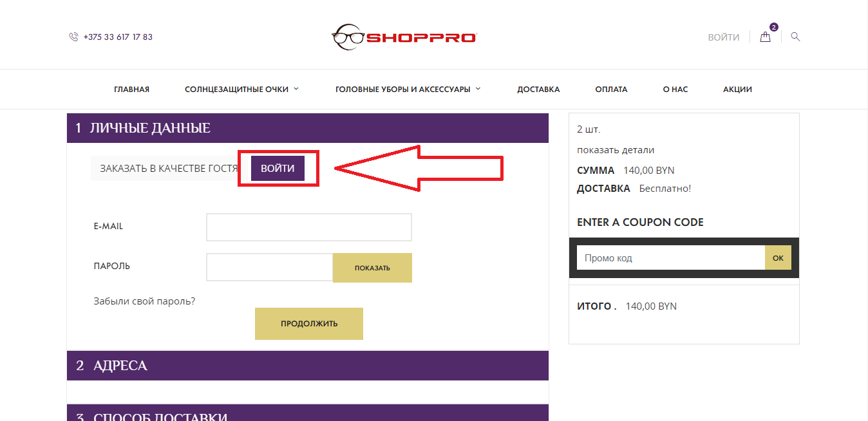Click the cart item count badge
868x421 pixels.
773,27
